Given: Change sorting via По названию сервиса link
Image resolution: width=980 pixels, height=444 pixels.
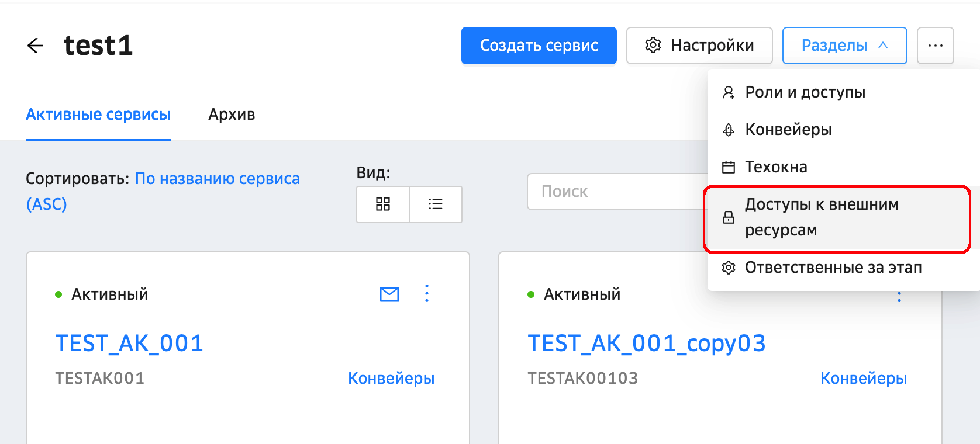Looking at the screenshot, I should coord(218,179).
